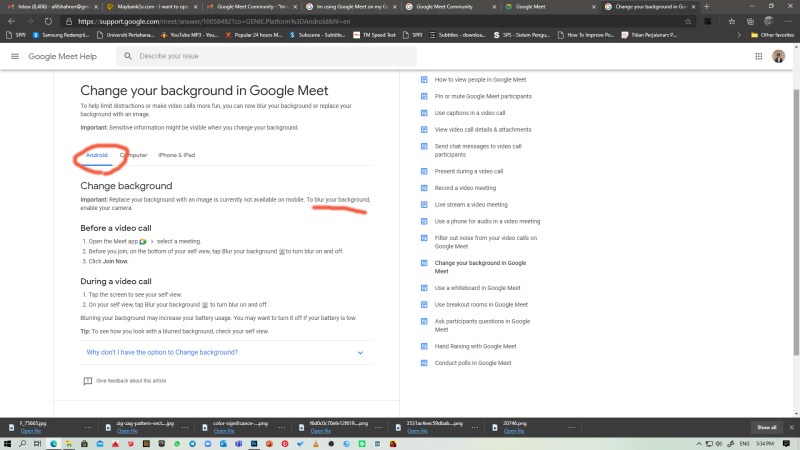Viewport: 800px width, 450px height.
Task: Switch to the plain Google Meet tab
Action: tap(549, 7)
